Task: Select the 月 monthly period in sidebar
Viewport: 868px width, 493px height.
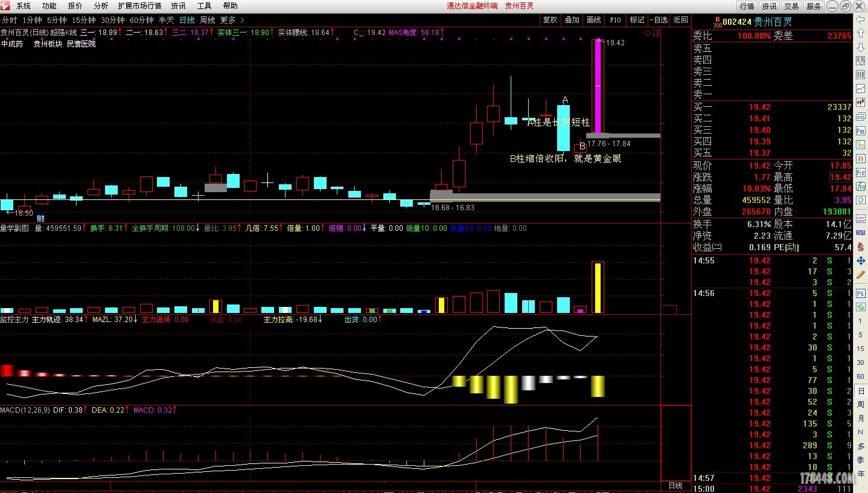Action: pos(860,419)
